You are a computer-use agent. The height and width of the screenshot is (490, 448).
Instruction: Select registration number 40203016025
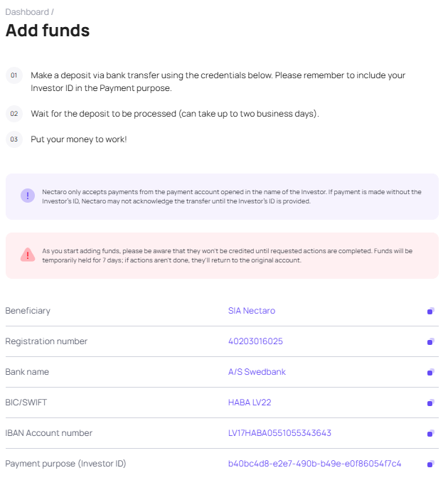click(255, 341)
